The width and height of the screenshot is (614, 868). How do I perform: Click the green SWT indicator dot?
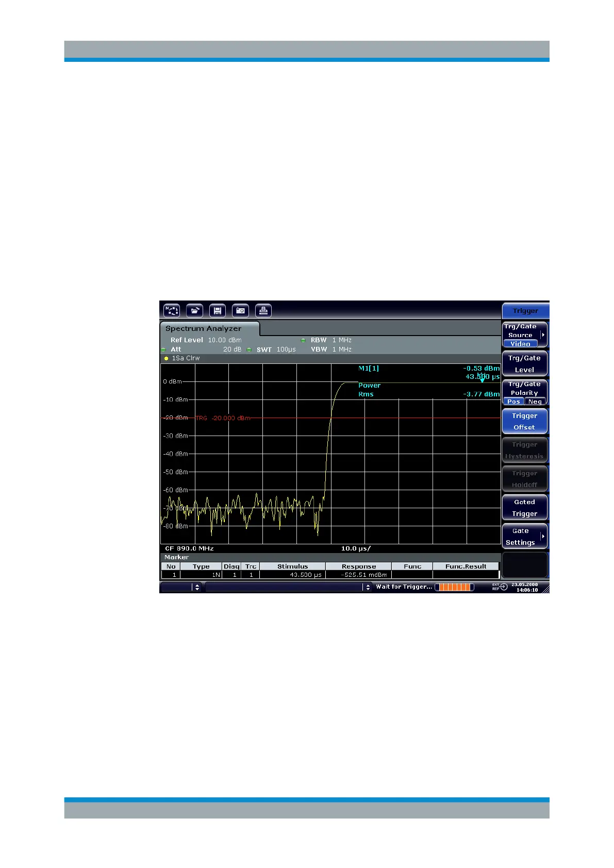click(249, 349)
